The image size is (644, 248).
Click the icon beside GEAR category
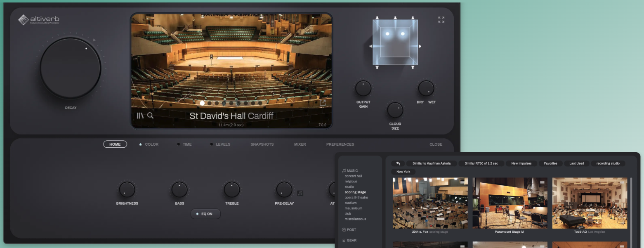click(344, 240)
